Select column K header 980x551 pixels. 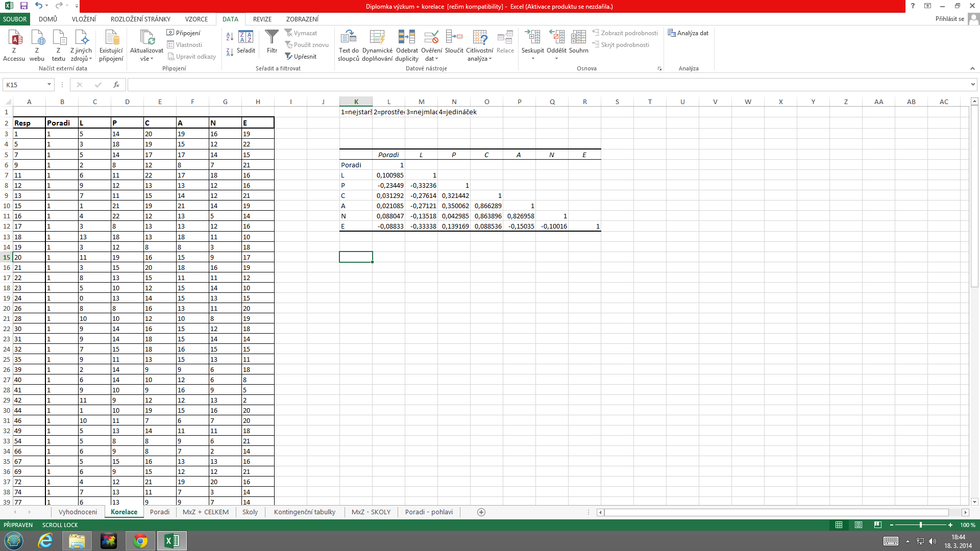(356, 102)
